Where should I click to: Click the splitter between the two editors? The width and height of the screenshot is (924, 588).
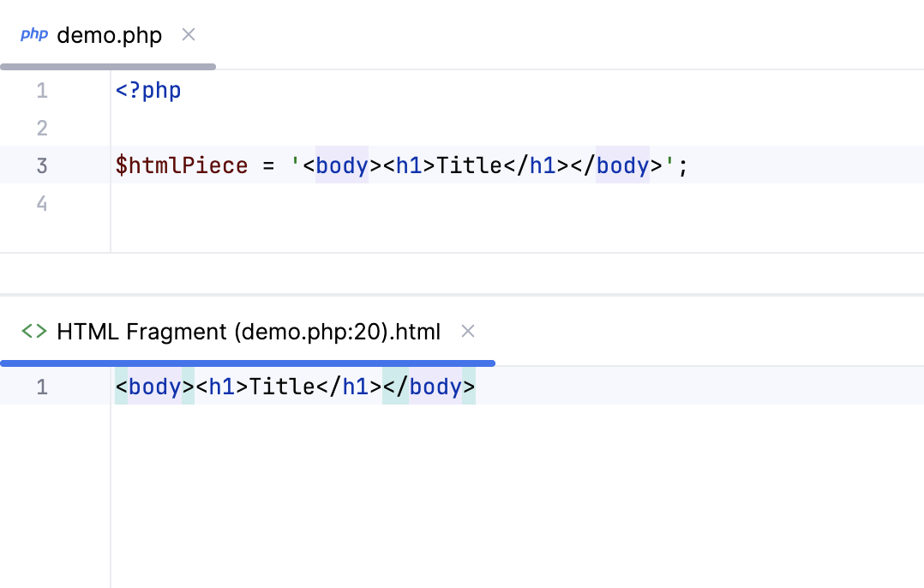[462, 276]
